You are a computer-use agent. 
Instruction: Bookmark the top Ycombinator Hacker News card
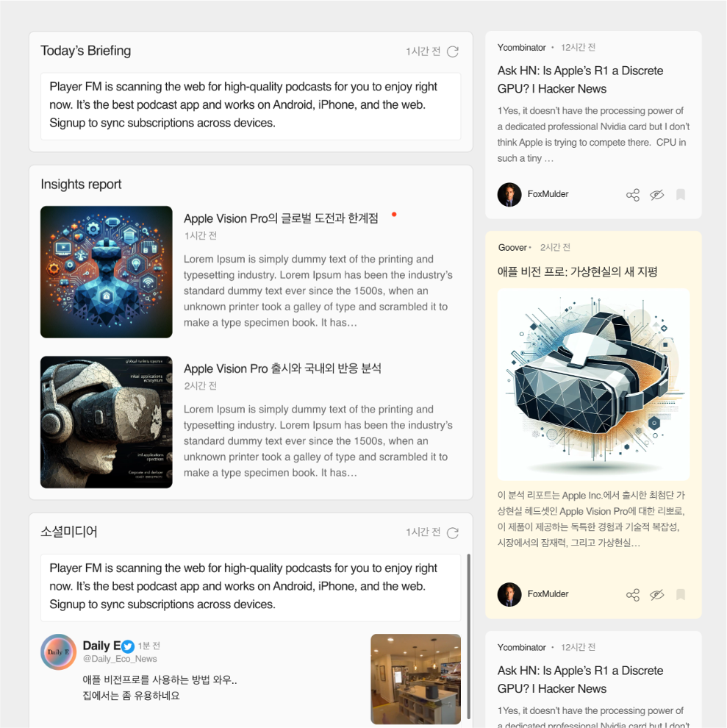(681, 195)
